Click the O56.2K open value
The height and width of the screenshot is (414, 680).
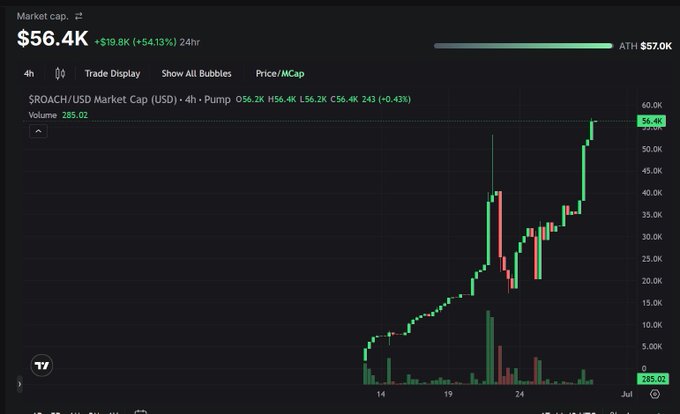point(250,99)
